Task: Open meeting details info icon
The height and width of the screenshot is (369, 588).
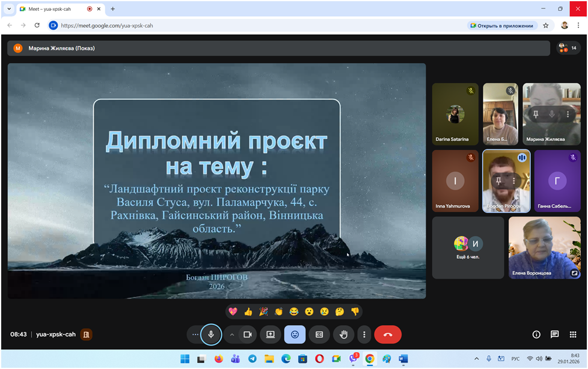Action: pyautogui.click(x=536, y=334)
